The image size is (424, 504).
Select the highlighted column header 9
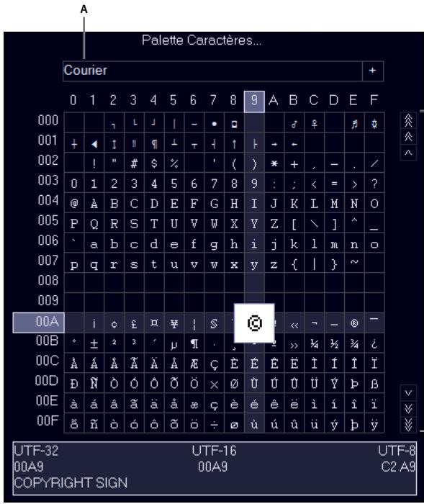click(x=254, y=101)
